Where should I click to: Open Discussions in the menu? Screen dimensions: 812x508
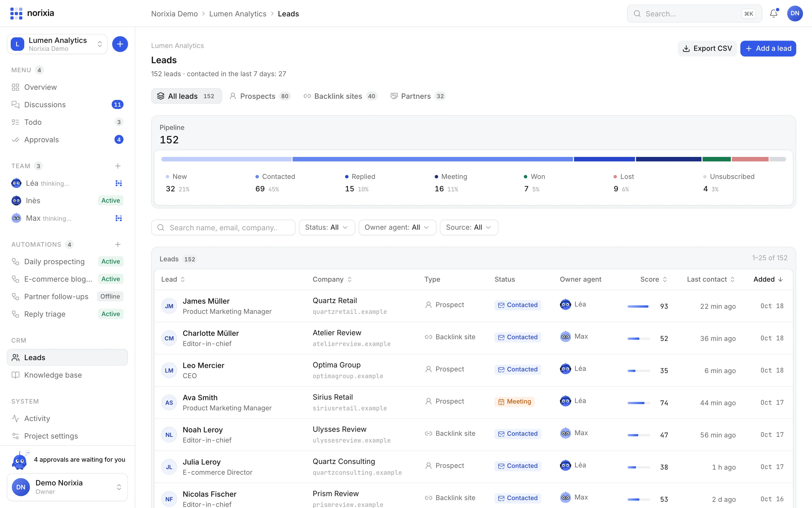pyautogui.click(x=67, y=104)
